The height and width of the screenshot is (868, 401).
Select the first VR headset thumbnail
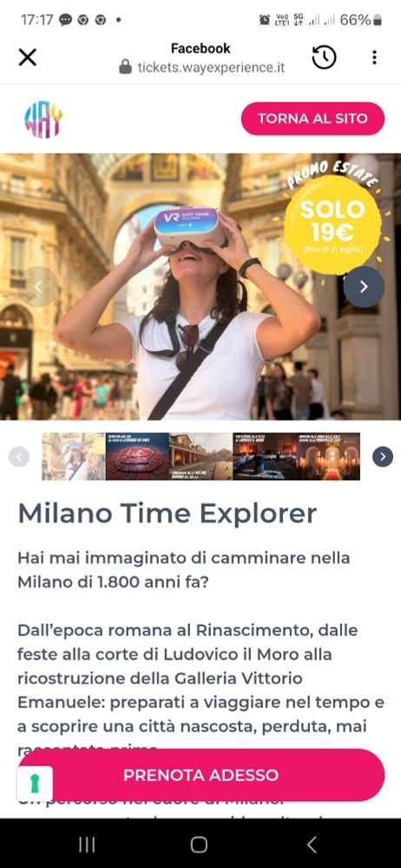(73, 457)
